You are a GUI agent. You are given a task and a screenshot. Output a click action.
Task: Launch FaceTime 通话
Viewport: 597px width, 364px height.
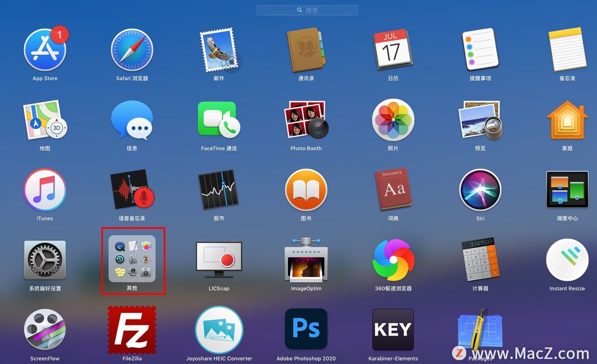(219, 120)
